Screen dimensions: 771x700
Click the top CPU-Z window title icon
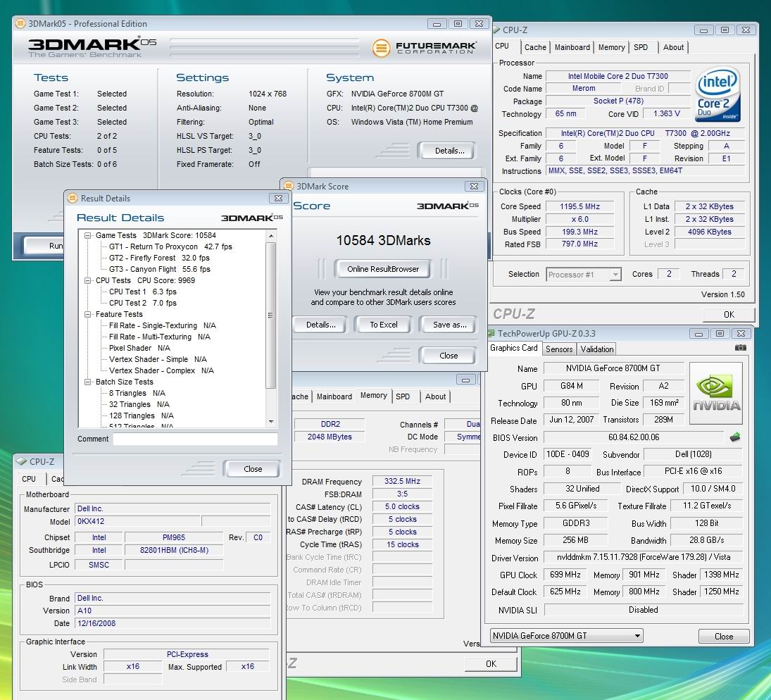click(496, 30)
